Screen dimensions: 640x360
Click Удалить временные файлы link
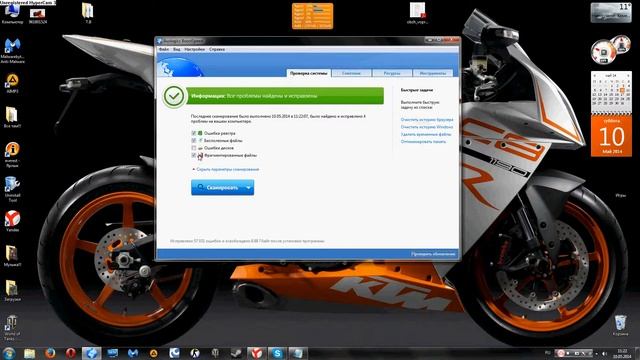tap(426, 134)
